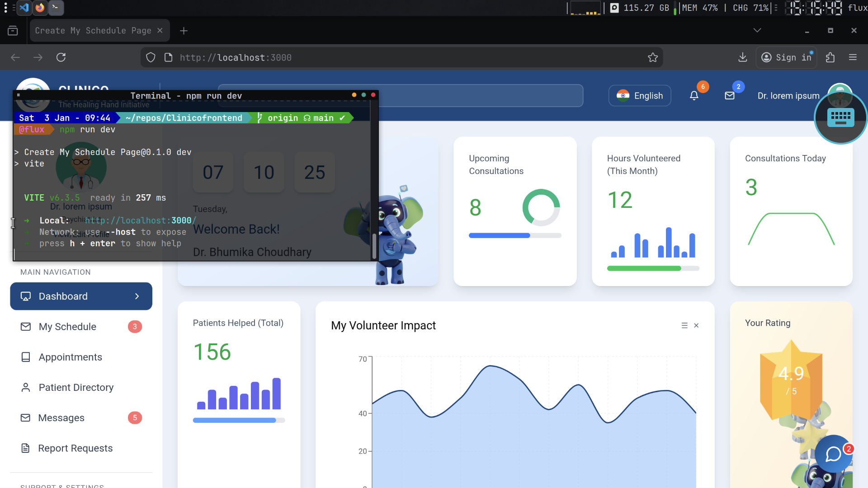
Task: Open the List all tabs chevron
Action: pos(757,30)
